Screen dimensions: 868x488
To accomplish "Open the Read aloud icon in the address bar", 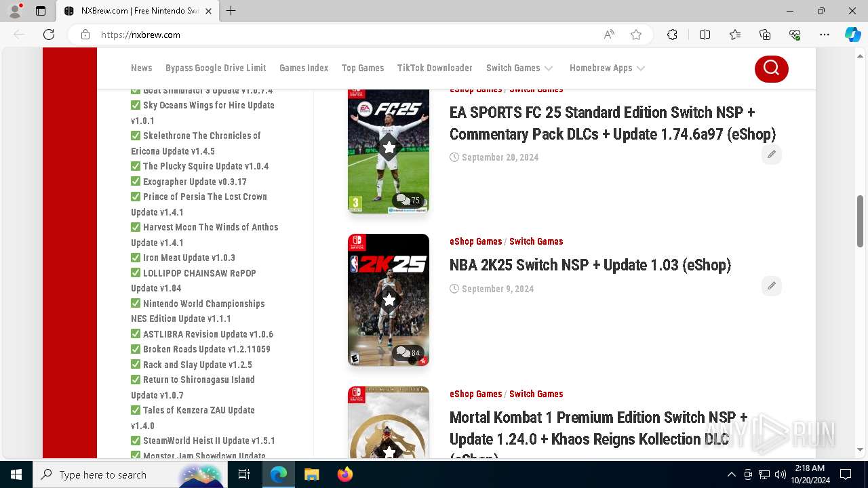I will point(609,35).
